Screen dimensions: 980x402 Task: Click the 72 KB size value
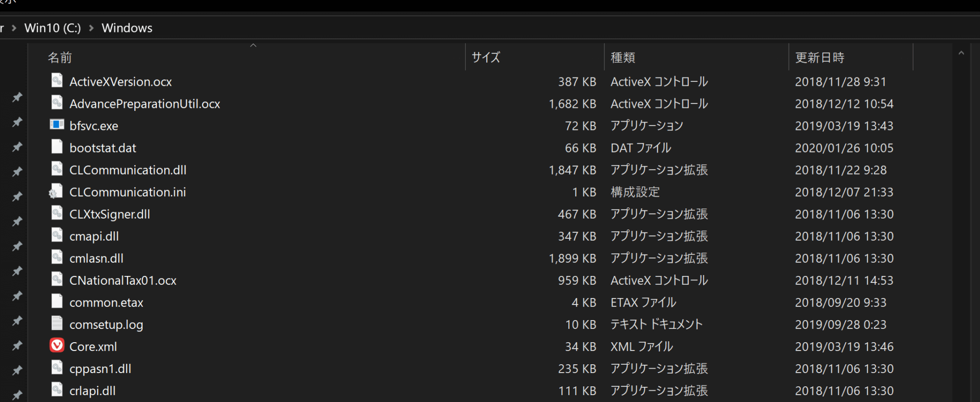pos(580,126)
